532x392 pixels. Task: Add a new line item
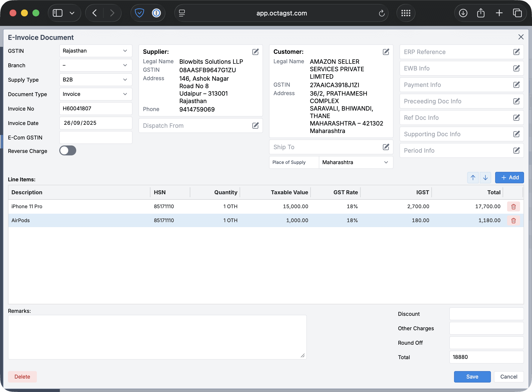(x=509, y=178)
